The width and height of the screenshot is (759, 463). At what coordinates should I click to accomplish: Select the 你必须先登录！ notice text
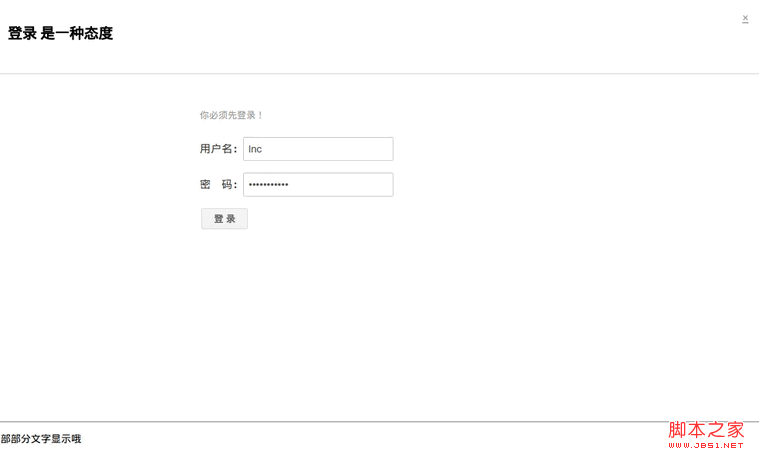[231, 115]
